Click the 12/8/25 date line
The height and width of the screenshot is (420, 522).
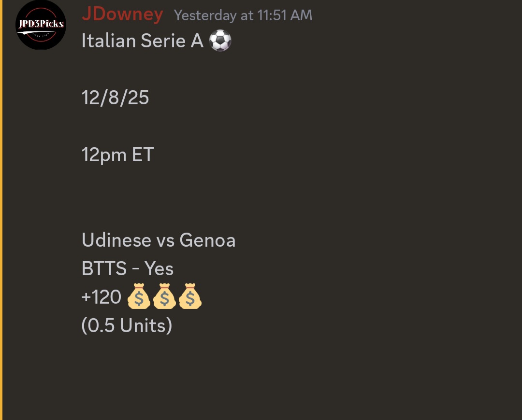coord(115,98)
